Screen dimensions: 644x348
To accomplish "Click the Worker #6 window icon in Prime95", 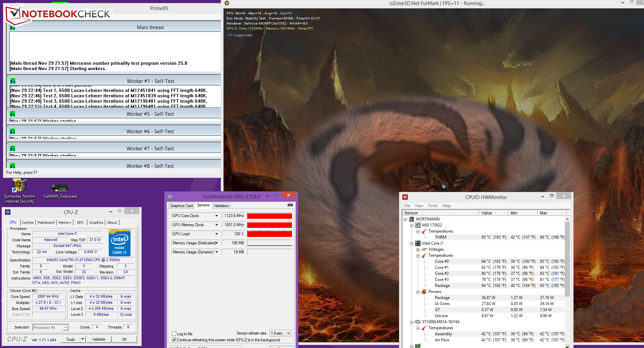I will (12, 132).
